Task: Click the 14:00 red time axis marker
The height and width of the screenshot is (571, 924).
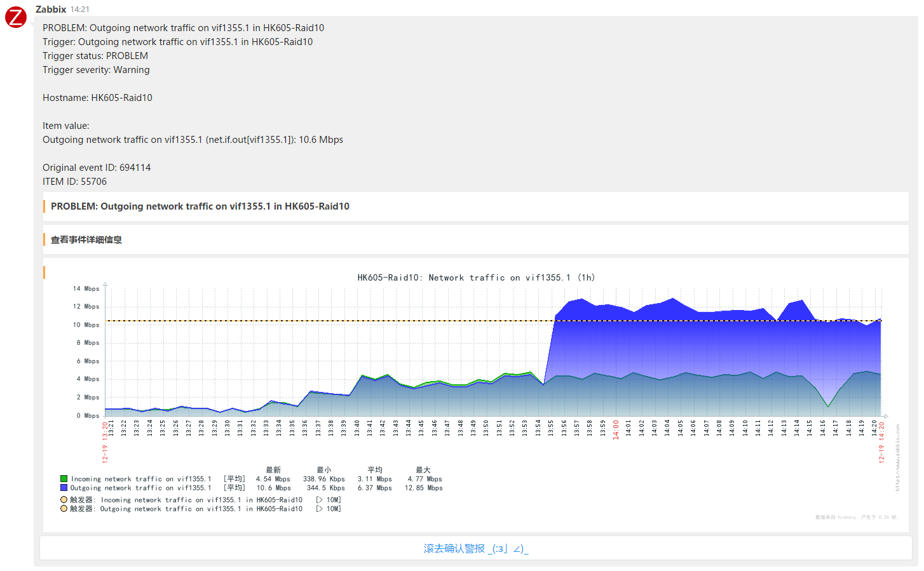Action: click(x=616, y=429)
